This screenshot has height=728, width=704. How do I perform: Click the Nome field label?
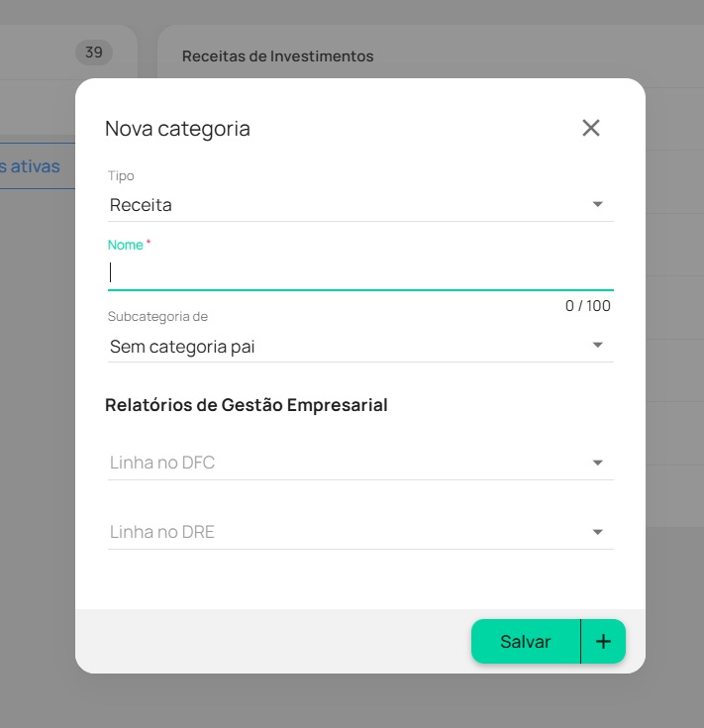click(x=126, y=245)
